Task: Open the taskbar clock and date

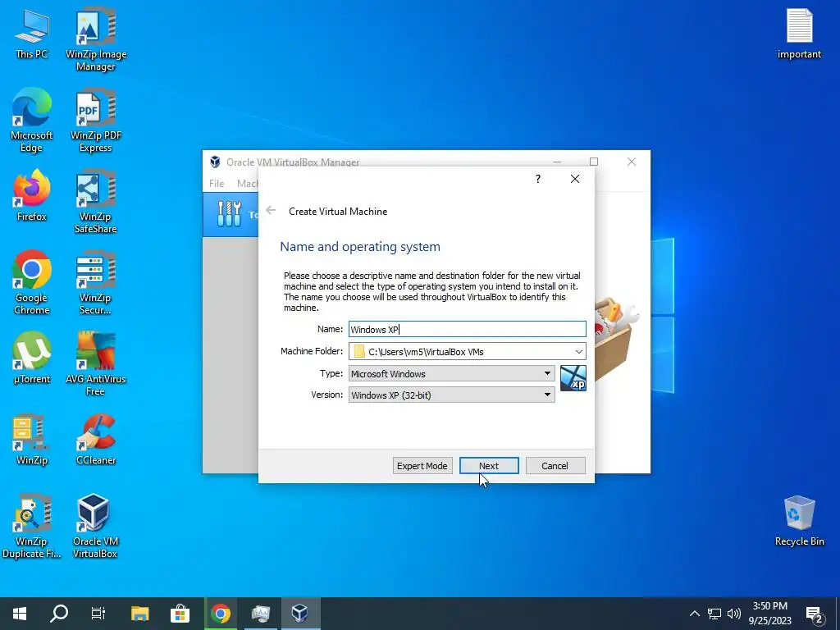Action: (x=769, y=614)
